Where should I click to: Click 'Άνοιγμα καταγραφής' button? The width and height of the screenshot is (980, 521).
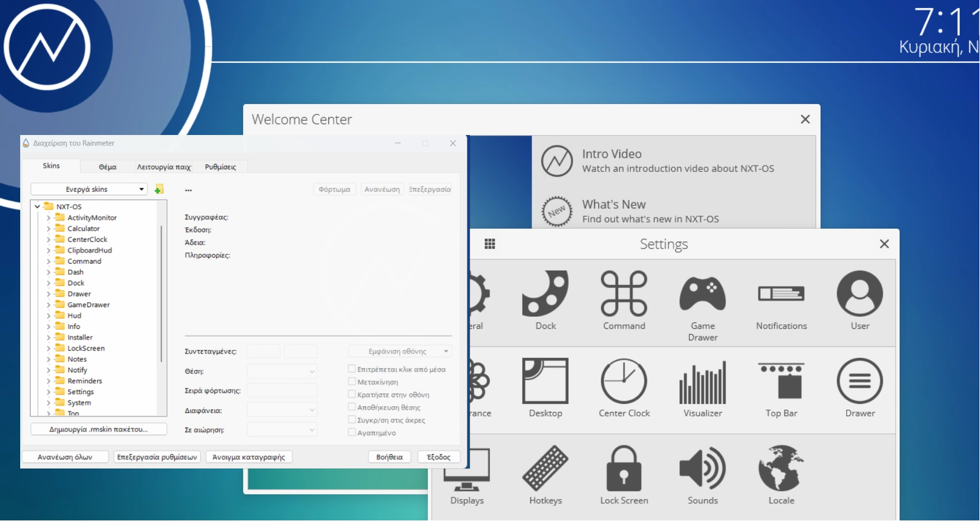pos(249,457)
